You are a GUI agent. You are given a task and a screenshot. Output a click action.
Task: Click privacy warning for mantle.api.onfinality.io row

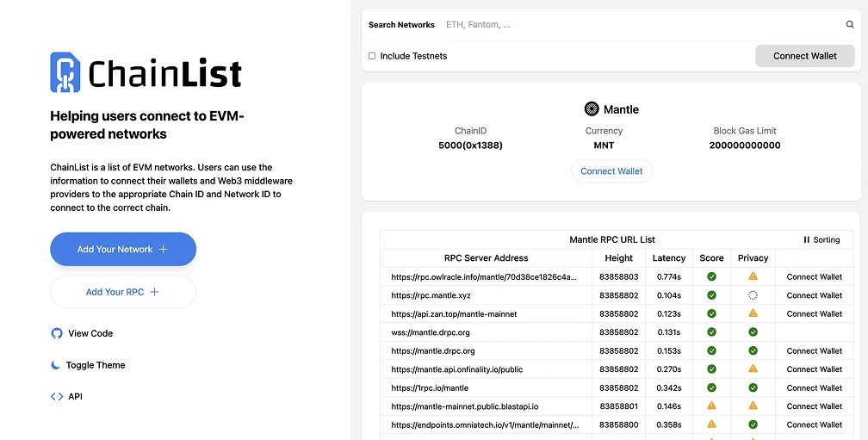753,369
